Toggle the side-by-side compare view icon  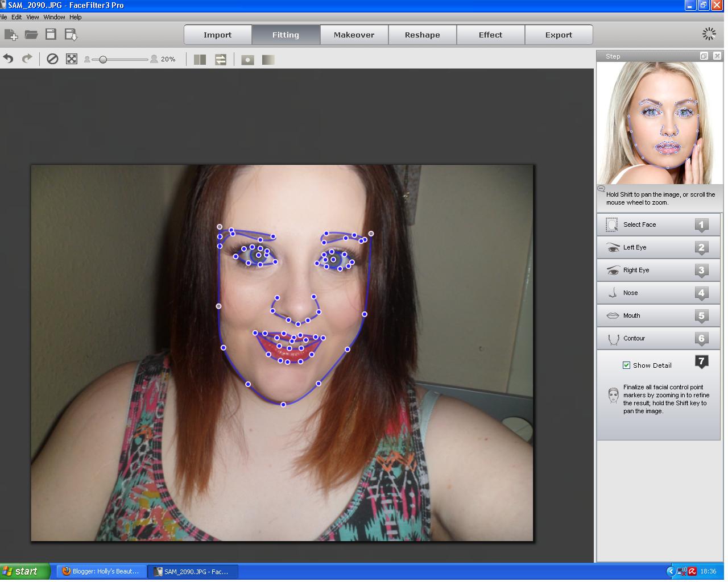click(200, 59)
